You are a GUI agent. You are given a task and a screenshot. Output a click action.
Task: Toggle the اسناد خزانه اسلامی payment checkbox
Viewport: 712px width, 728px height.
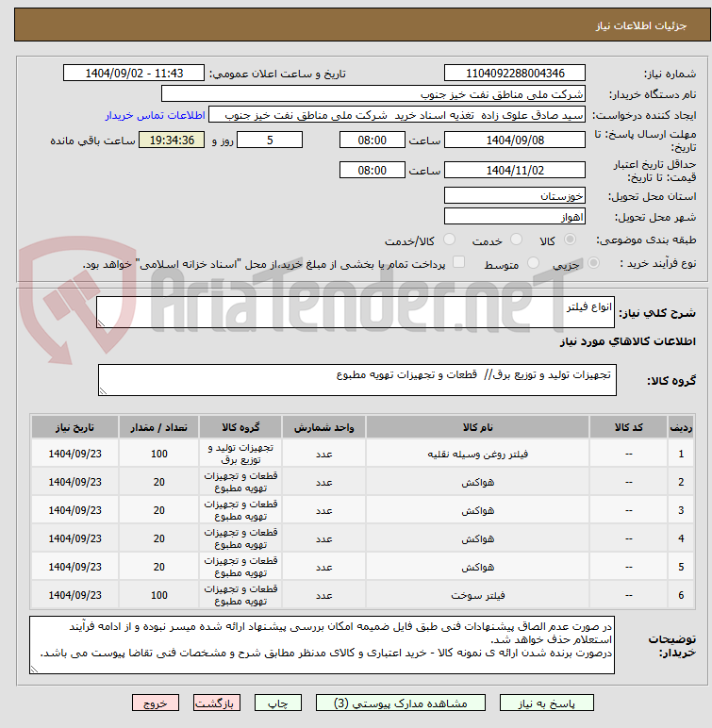pos(459,262)
